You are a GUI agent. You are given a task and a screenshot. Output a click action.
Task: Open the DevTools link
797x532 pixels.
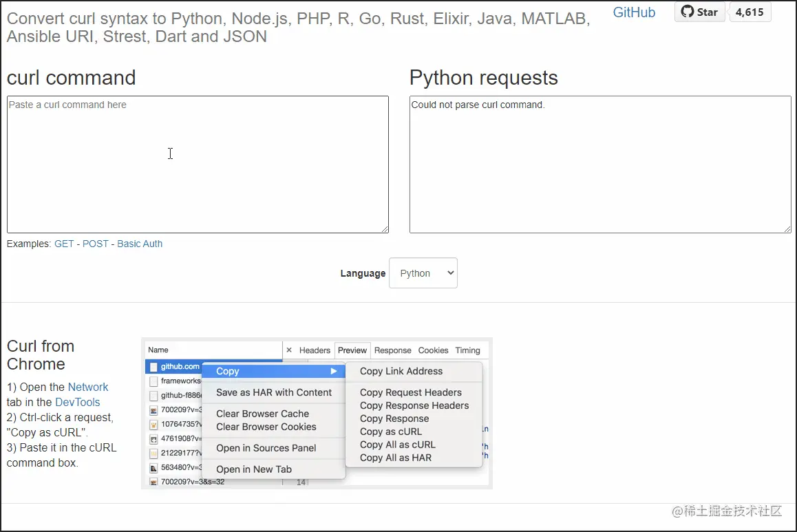77,403
